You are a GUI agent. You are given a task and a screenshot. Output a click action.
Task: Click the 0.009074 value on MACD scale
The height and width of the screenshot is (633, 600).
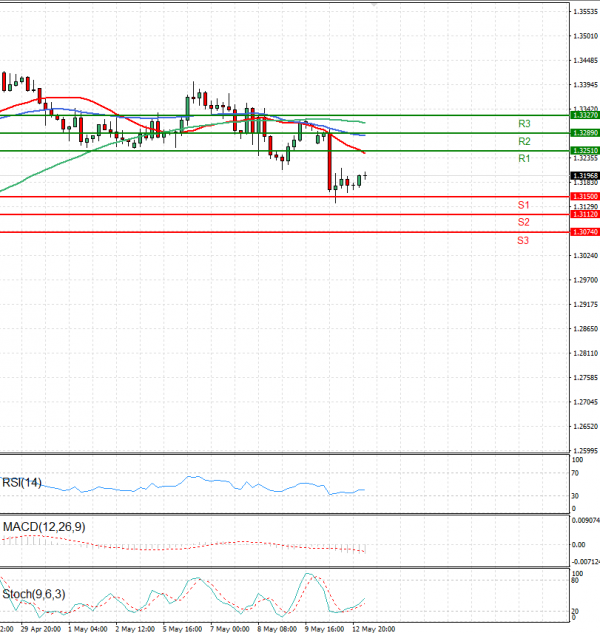point(586,521)
